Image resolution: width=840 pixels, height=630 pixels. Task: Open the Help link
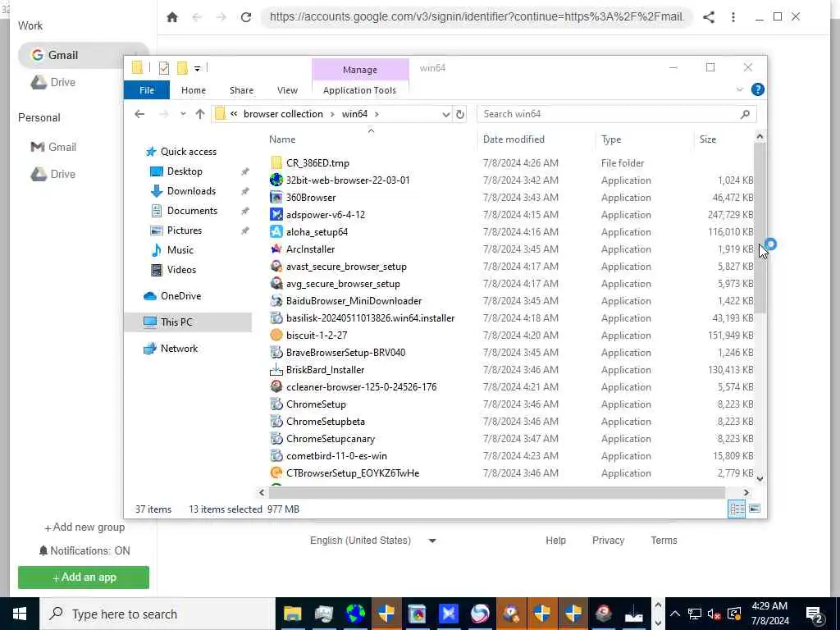[555, 541]
